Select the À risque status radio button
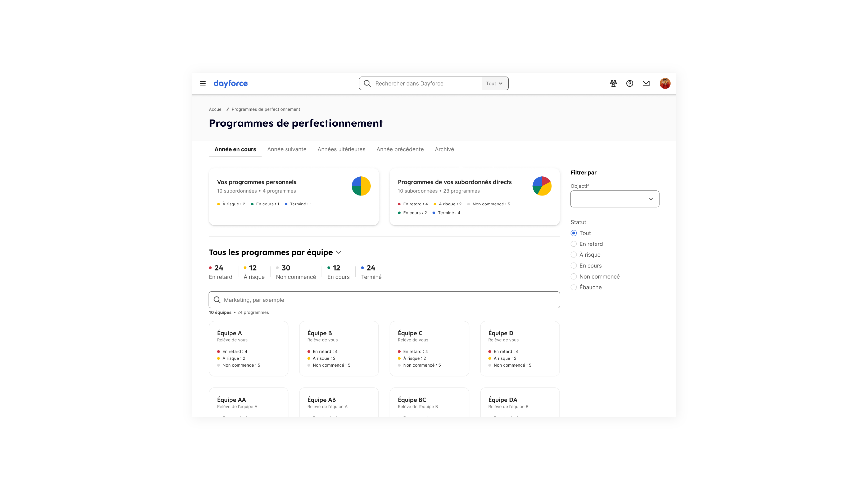Viewport: 868px width, 489px height. click(573, 255)
